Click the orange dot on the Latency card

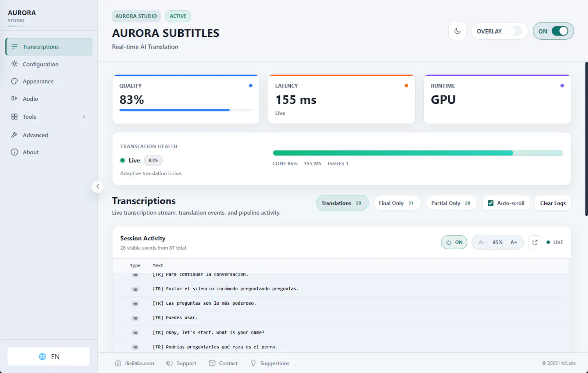tap(406, 86)
